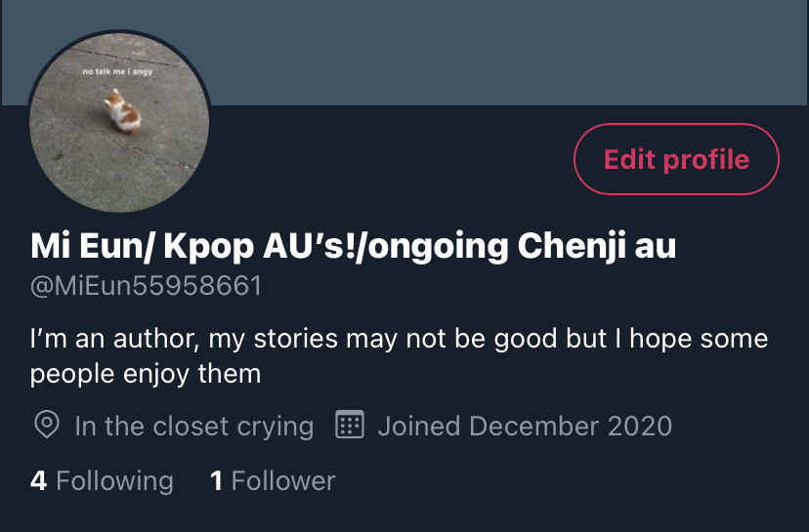Image resolution: width=809 pixels, height=532 pixels.
Task: Click the Edit profile button
Action: pos(676,159)
